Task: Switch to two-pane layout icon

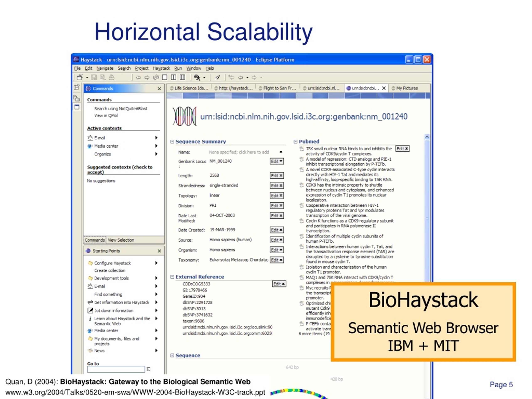Action: point(173,77)
